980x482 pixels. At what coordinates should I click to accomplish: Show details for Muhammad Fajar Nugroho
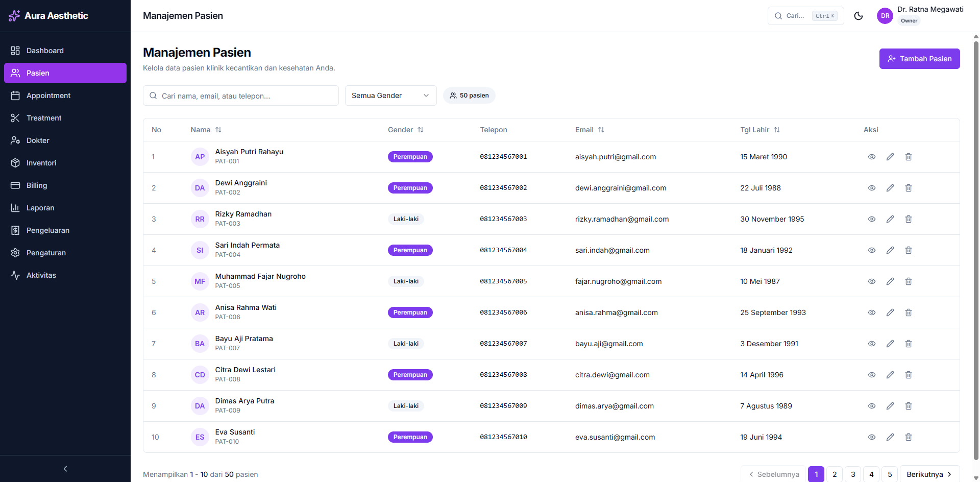click(x=872, y=281)
